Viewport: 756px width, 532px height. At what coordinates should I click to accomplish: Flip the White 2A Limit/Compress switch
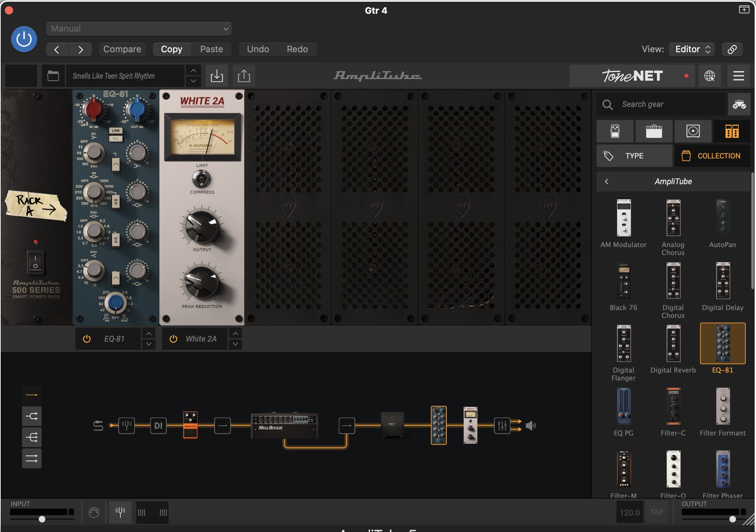(202, 179)
